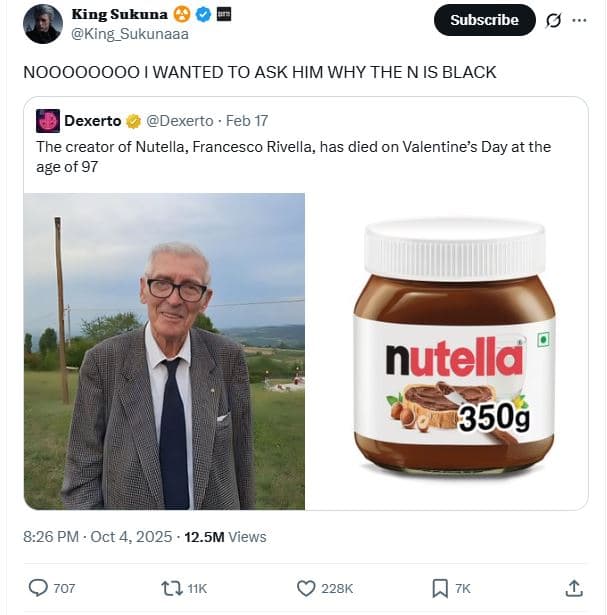Click the 12.5M Views count

click(222, 537)
